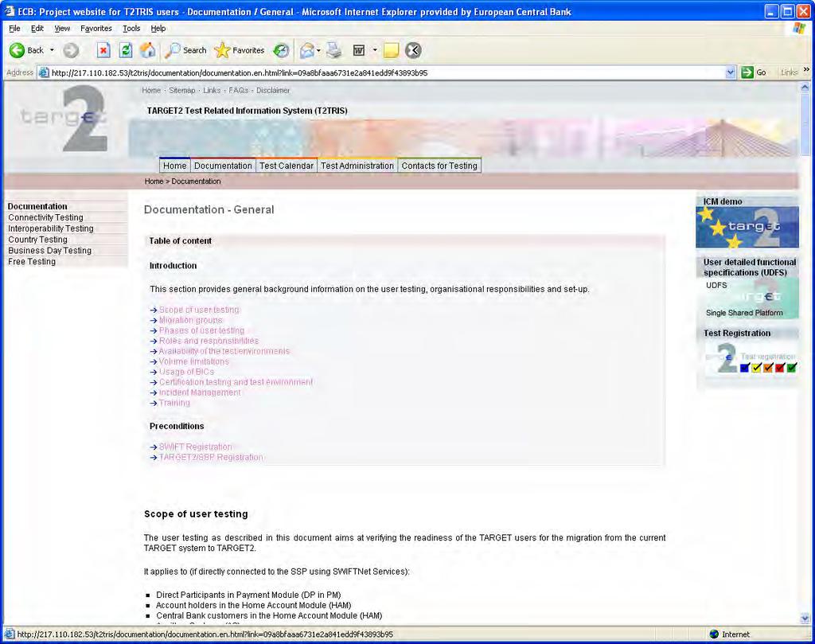Open the Favorites menu
The height and width of the screenshot is (644, 815).
[x=96, y=29]
